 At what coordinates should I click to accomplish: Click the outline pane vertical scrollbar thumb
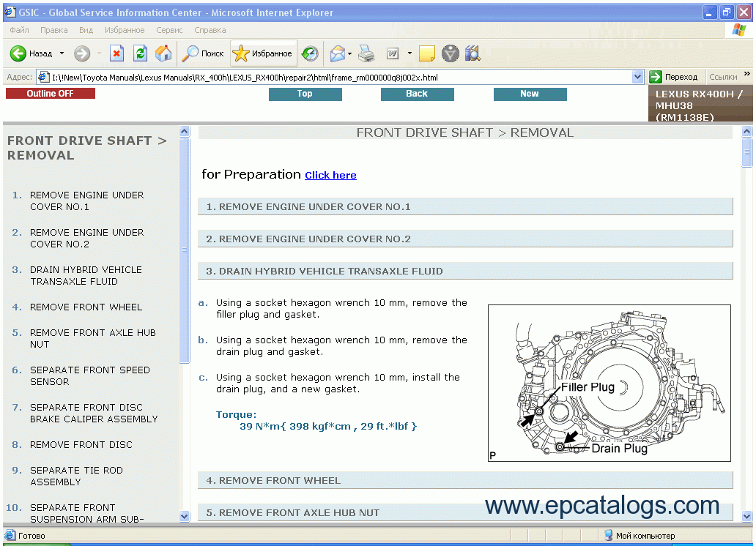point(184,250)
